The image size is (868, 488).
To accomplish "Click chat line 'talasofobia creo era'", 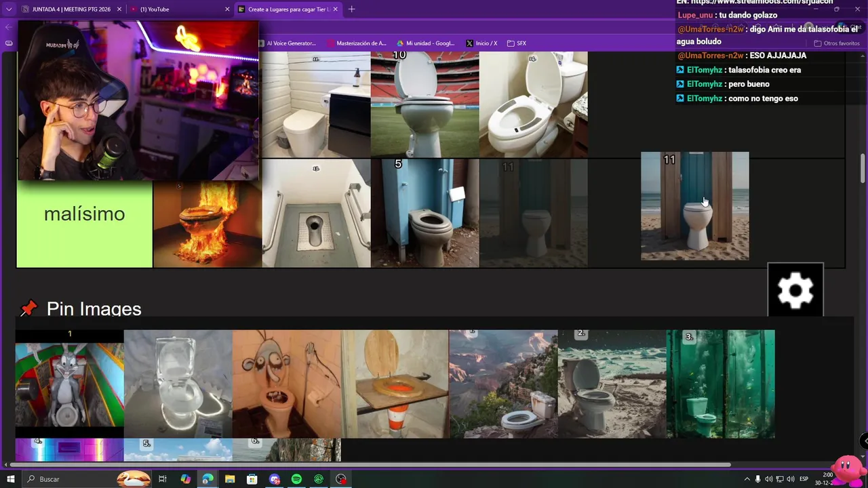I will 764,70.
